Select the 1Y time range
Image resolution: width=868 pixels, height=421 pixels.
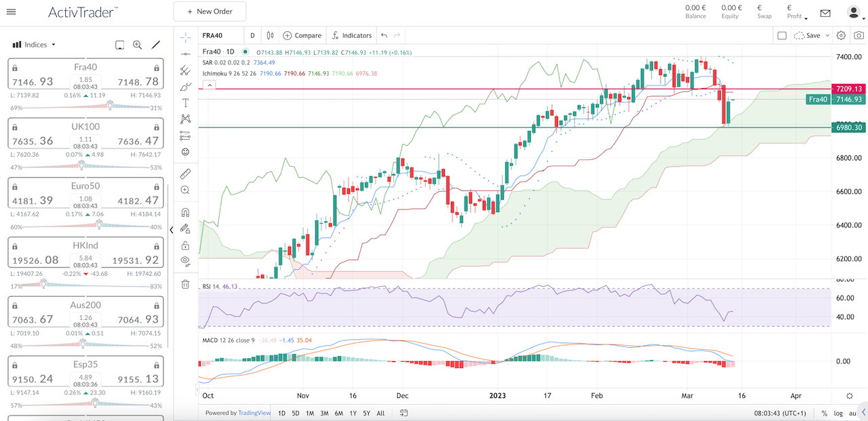pyautogui.click(x=353, y=413)
